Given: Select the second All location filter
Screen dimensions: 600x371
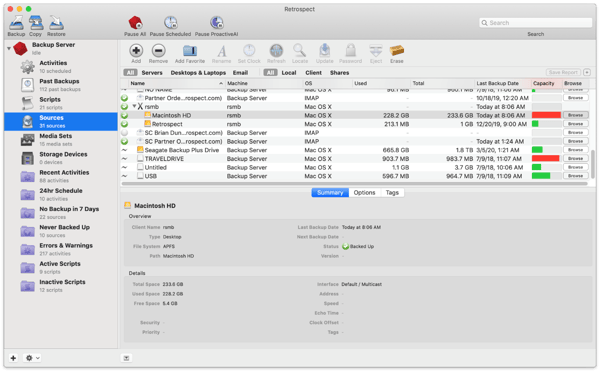Looking at the screenshot, I should click(270, 73).
